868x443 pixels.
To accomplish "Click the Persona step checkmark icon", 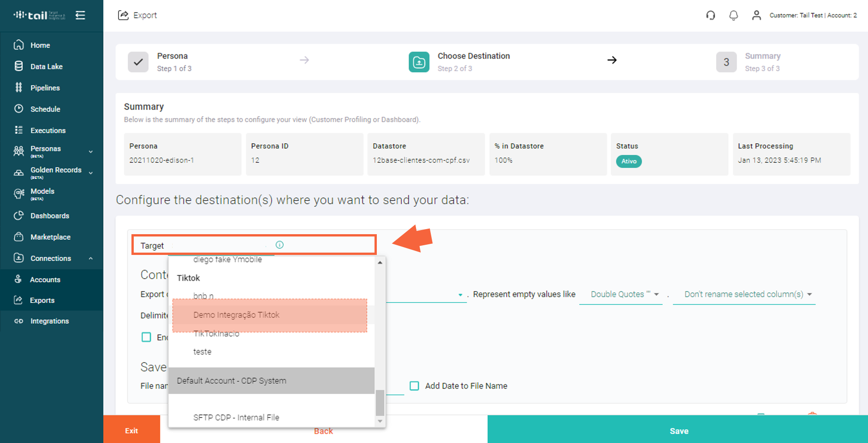I will click(138, 62).
